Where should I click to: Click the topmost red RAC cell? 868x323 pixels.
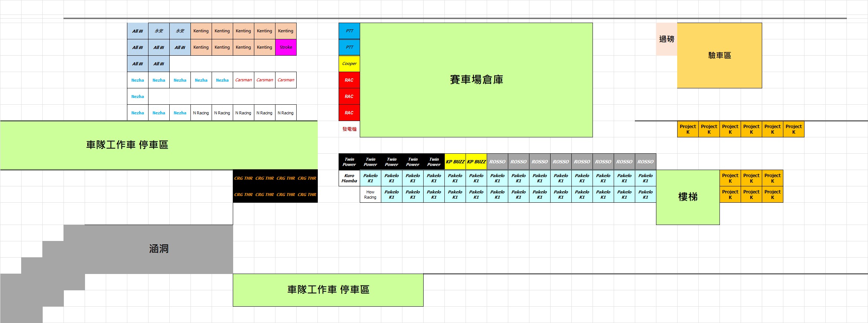(x=349, y=80)
